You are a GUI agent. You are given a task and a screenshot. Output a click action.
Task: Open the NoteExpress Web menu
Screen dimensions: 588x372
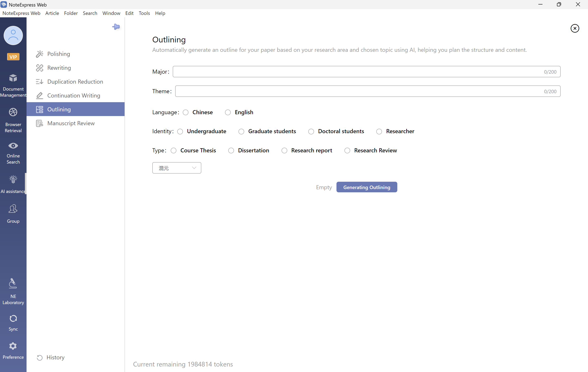(21, 13)
